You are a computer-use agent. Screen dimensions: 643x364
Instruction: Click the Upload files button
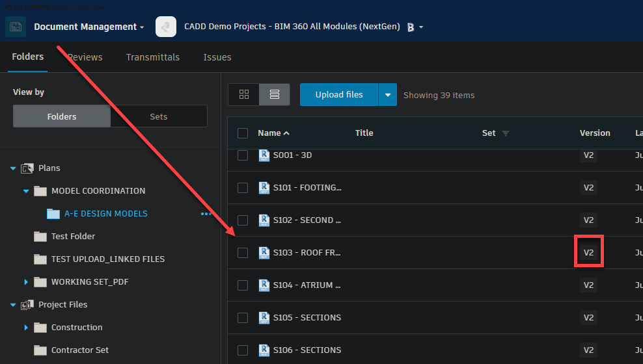click(338, 95)
